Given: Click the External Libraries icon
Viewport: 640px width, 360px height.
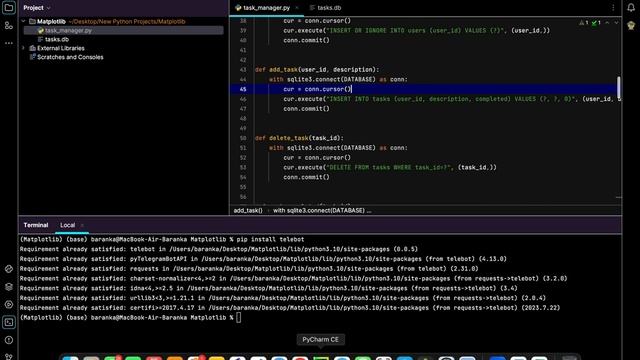Looking at the screenshot, I should [x=33, y=48].
